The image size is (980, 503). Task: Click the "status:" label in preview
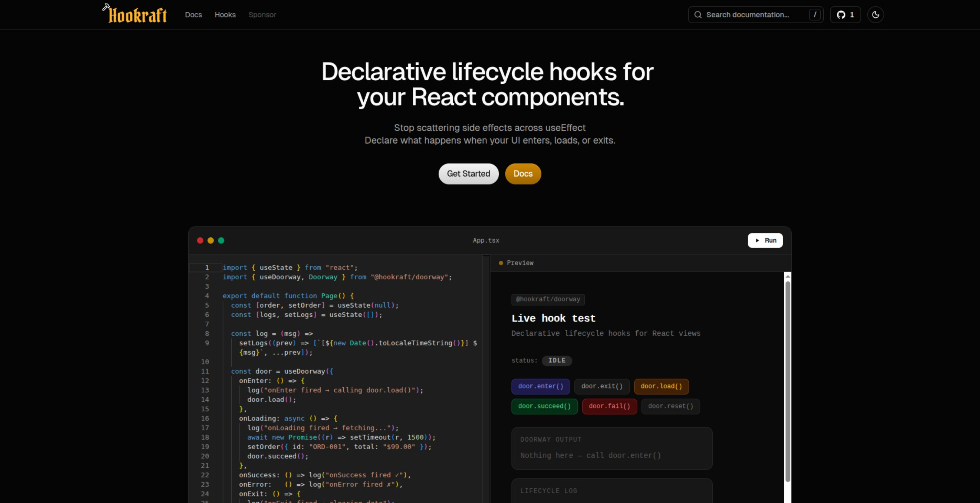tap(524, 361)
